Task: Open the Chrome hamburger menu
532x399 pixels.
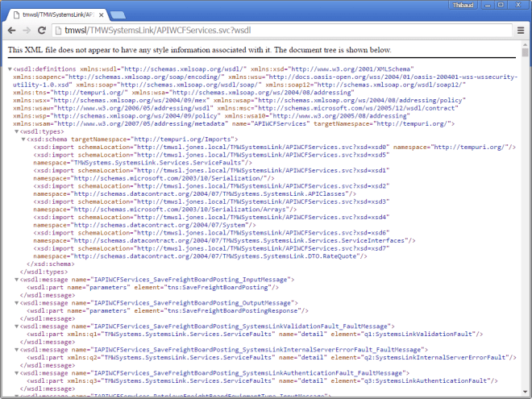Action: 519,31
